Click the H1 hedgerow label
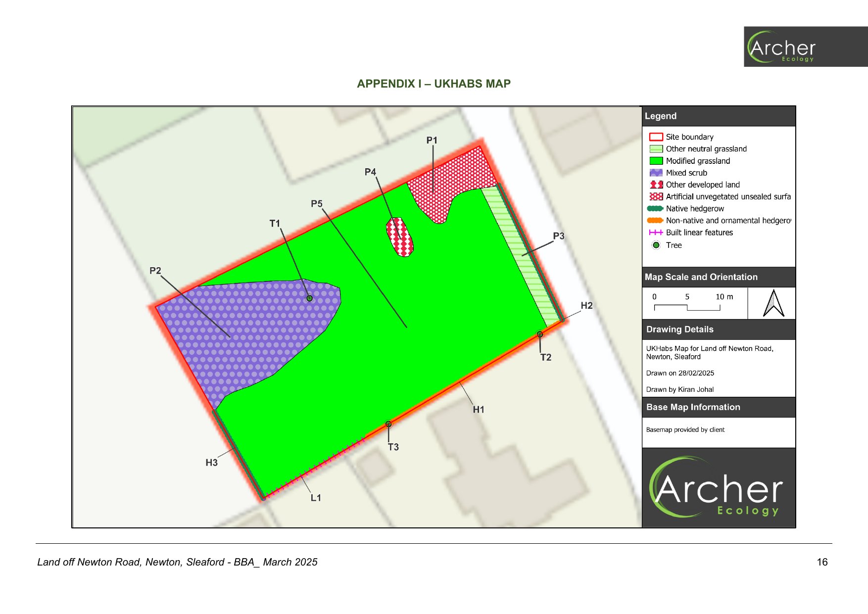868x614 pixels. coord(478,410)
